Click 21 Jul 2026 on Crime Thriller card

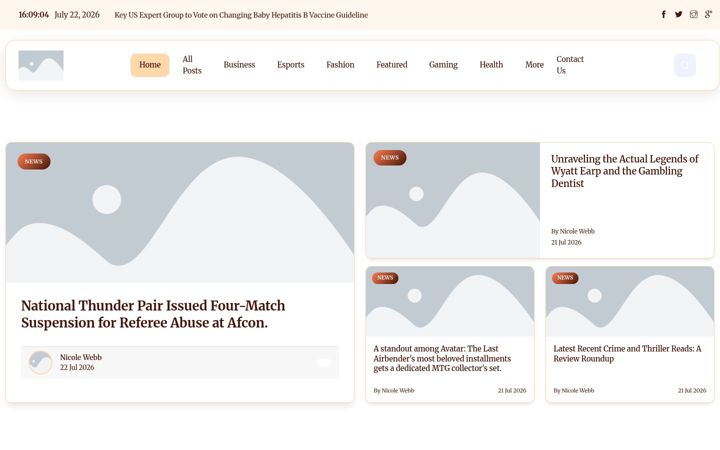click(x=692, y=391)
